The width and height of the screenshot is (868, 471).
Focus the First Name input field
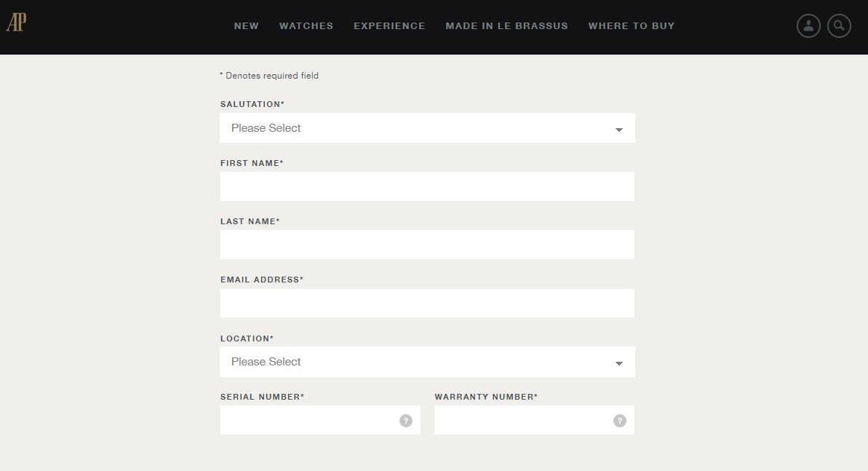click(x=427, y=186)
